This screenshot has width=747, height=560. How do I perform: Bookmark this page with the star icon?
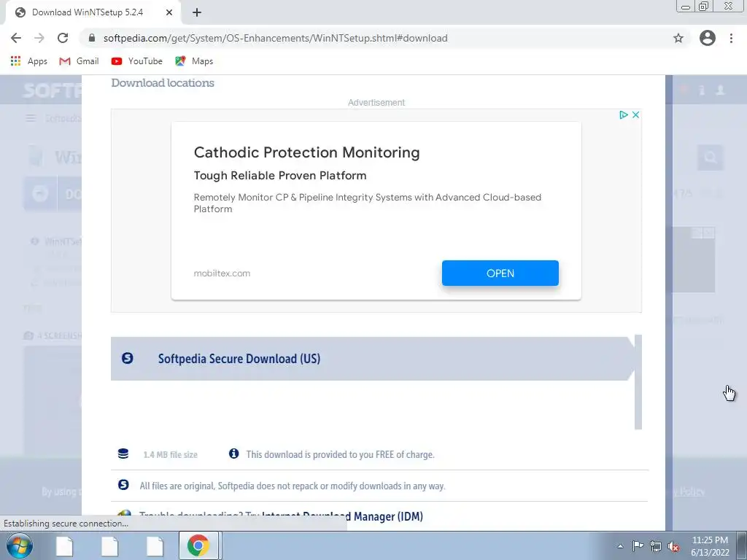tap(678, 38)
